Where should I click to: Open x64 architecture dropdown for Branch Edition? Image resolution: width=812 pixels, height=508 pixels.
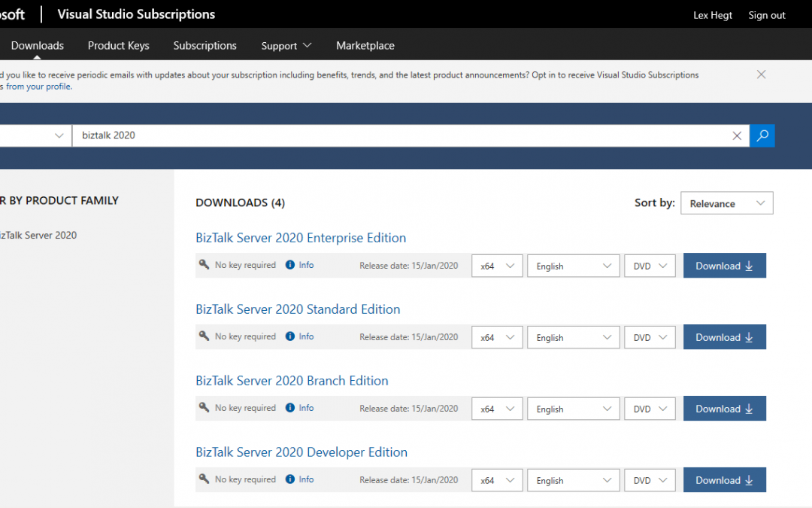tap(497, 409)
